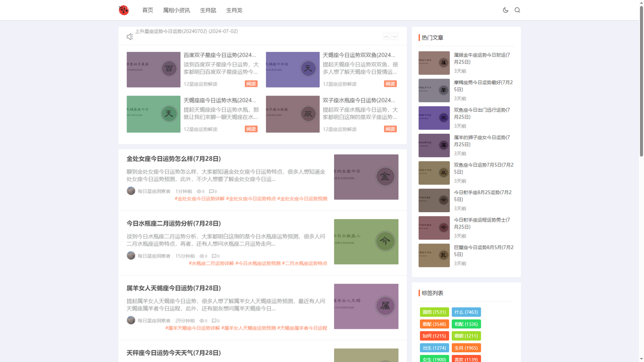644x362 pixels.
Task: Open the 上升星座运势今日运势 announcement link
Action: click(x=186, y=31)
